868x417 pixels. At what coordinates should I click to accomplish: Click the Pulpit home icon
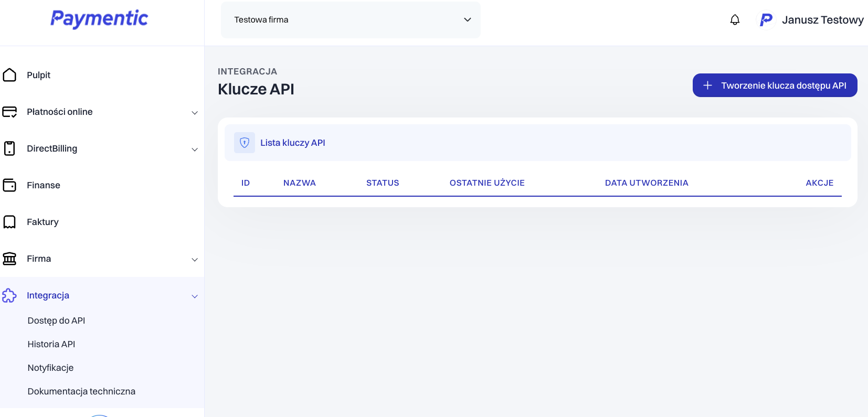pos(9,75)
